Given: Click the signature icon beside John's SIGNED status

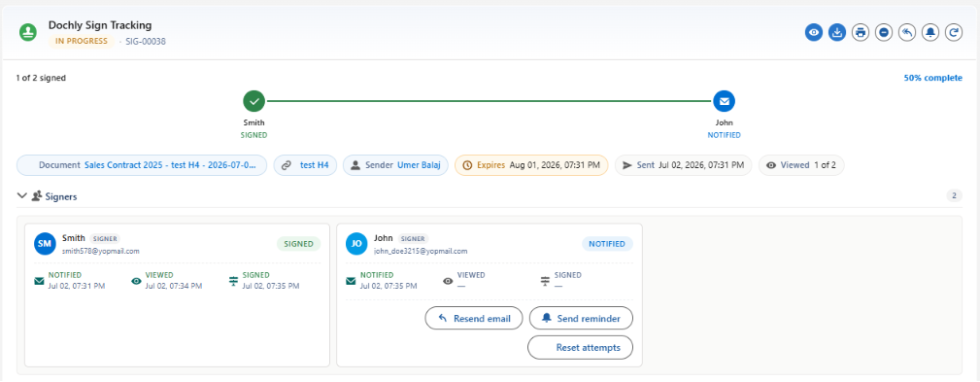Looking at the screenshot, I should point(545,281).
